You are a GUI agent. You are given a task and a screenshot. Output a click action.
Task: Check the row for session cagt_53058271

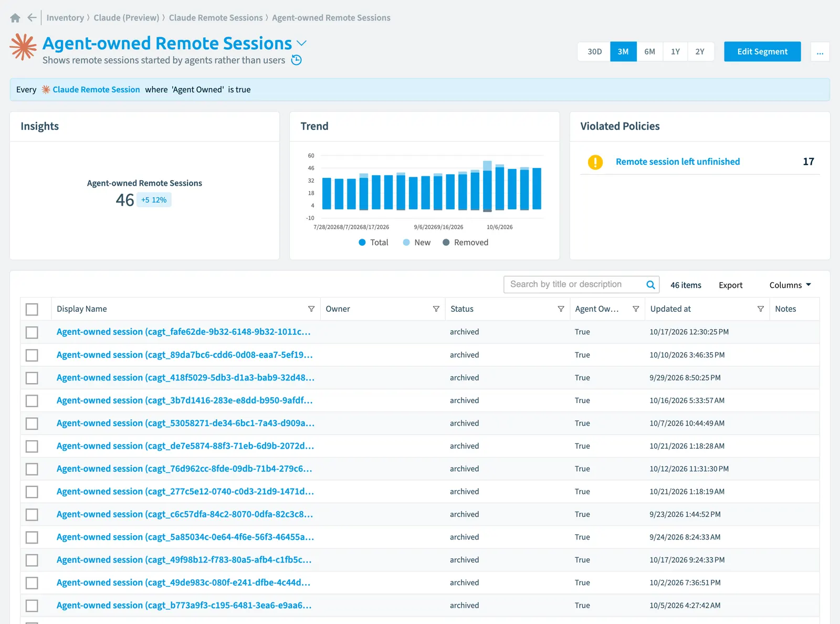click(x=32, y=424)
